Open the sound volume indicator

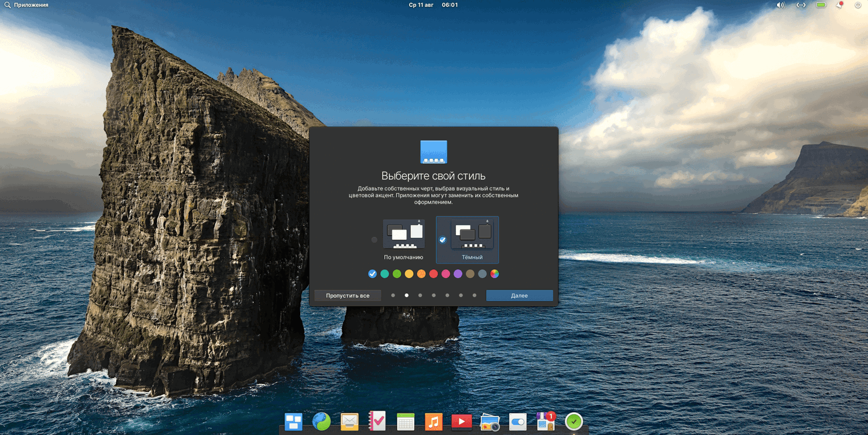(781, 5)
